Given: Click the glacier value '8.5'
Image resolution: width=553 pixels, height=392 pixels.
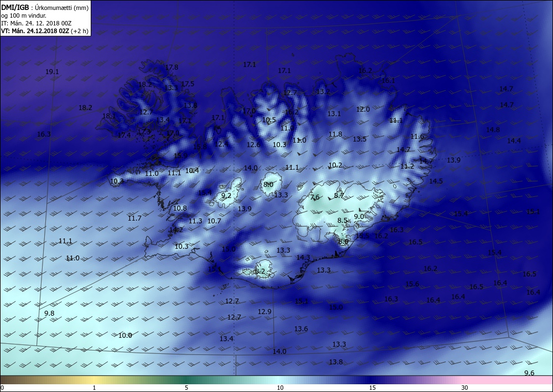Looking at the screenshot, I should pyautogui.click(x=342, y=220).
